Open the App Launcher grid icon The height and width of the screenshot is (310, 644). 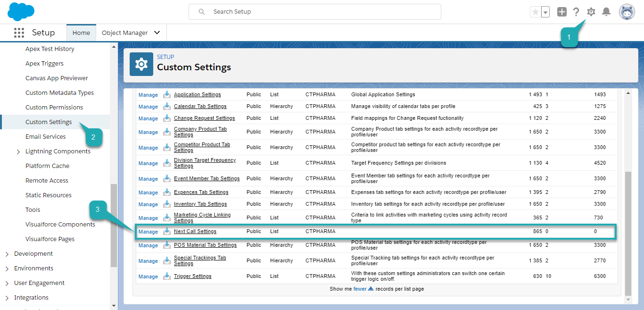pyautogui.click(x=19, y=33)
